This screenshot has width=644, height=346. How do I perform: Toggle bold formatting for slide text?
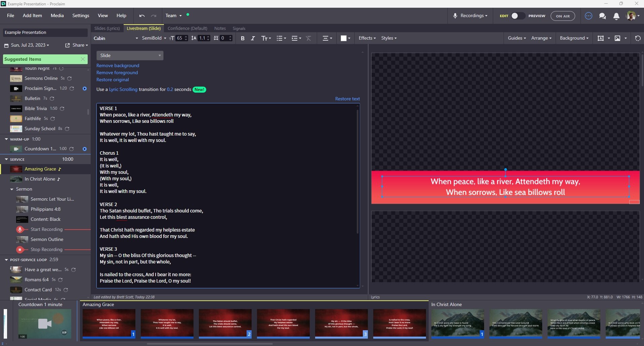243,38
